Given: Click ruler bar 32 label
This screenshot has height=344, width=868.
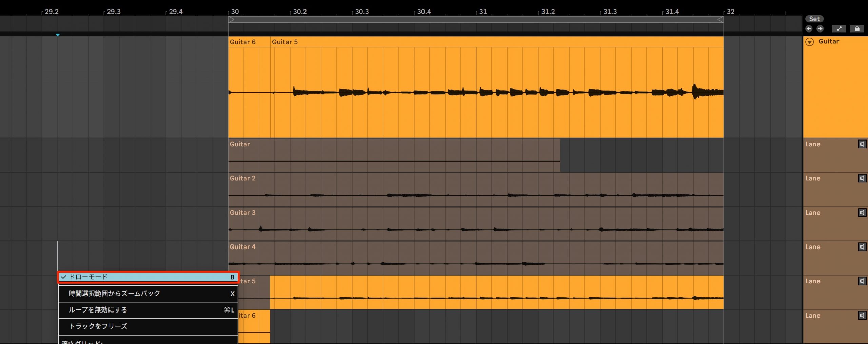Looking at the screenshot, I should point(731,12).
